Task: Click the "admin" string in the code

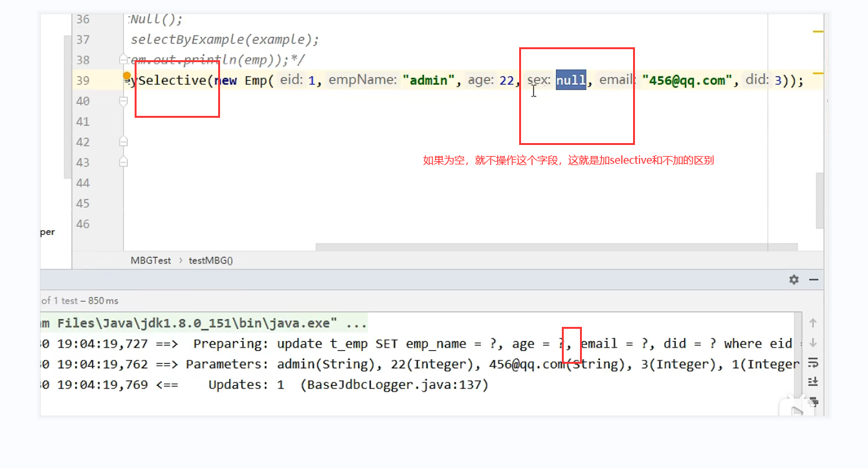Action: click(429, 80)
